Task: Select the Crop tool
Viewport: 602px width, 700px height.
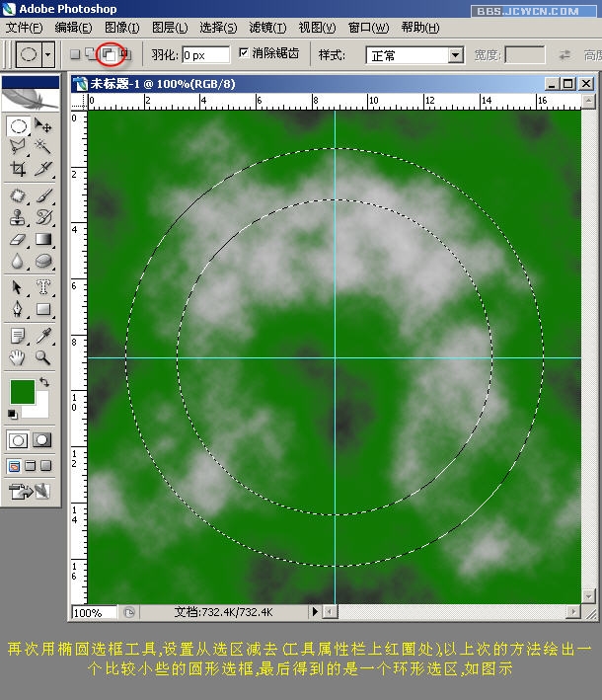Action: click(x=18, y=168)
